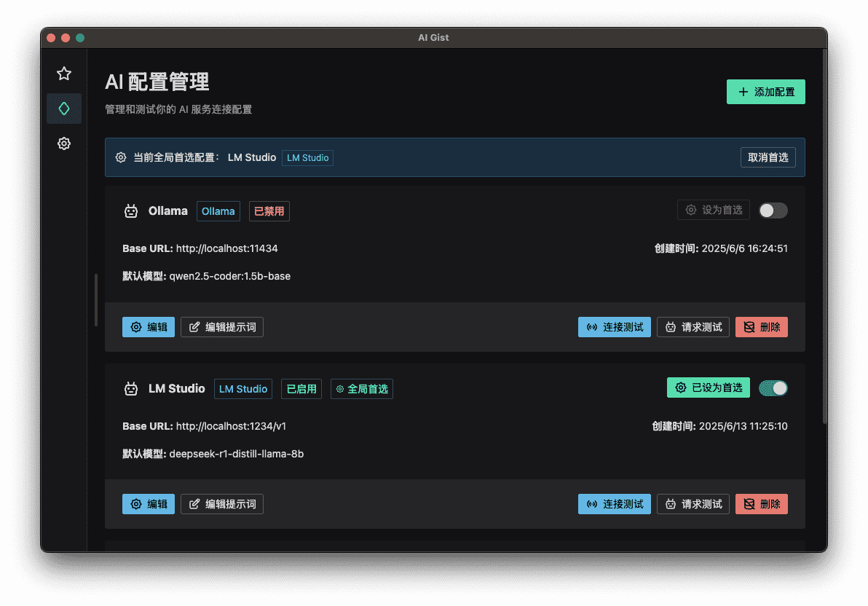868x606 pixels.
Task: Click the 已禁用 status tag
Action: (x=269, y=211)
